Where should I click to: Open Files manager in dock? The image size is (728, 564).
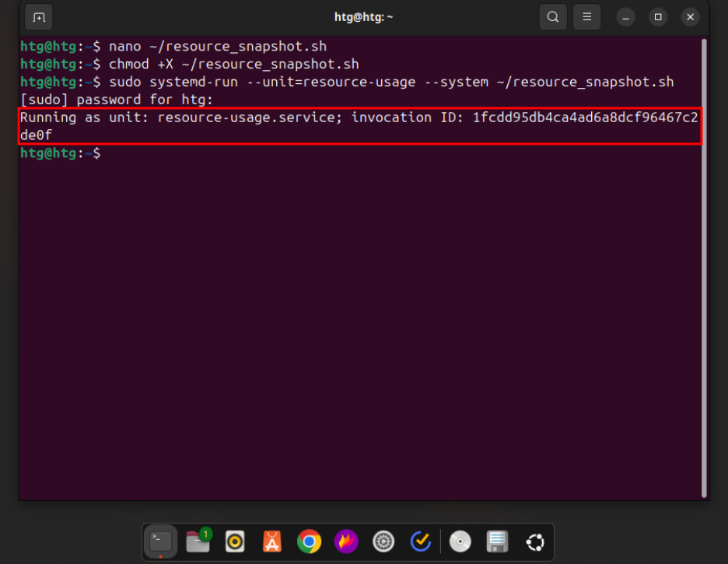[198, 541]
